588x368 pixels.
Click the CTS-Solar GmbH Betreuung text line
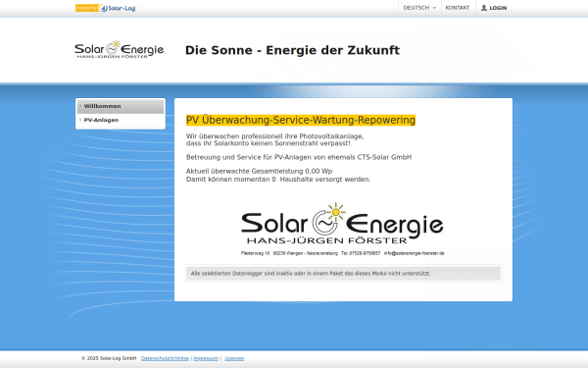(x=299, y=157)
